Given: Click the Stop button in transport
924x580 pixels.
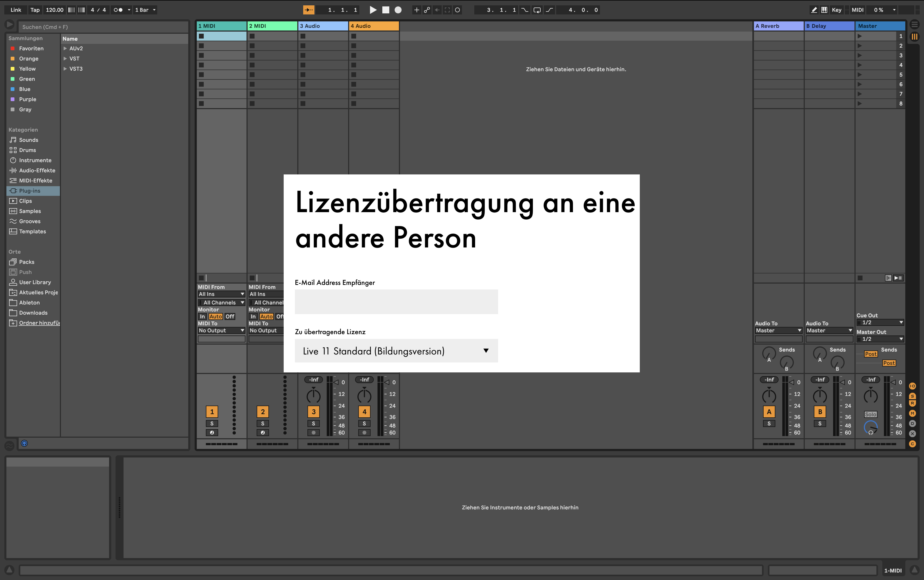Looking at the screenshot, I should coord(386,10).
